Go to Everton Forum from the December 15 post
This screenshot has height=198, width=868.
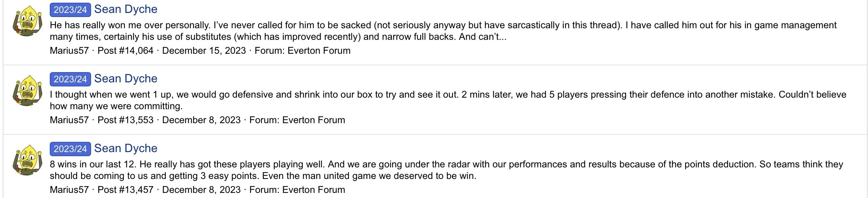(319, 51)
